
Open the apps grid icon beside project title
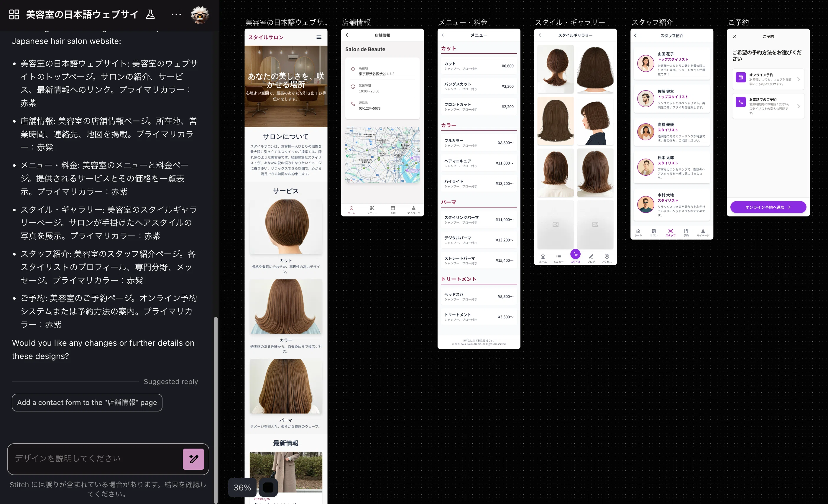[x=14, y=14]
